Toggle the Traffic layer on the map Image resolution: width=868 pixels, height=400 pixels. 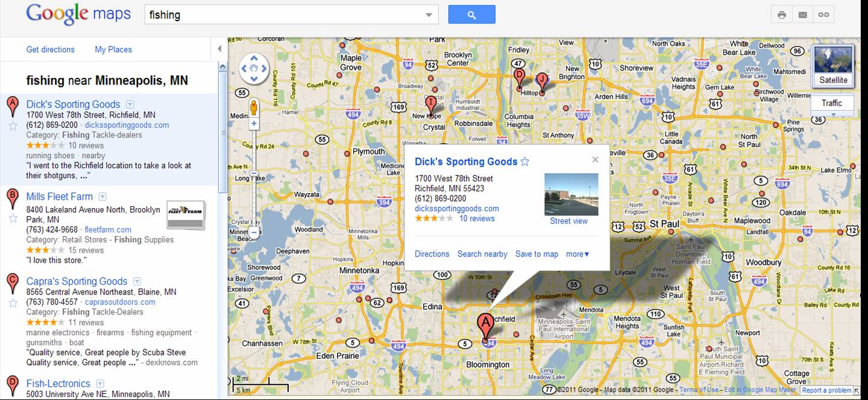click(831, 103)
